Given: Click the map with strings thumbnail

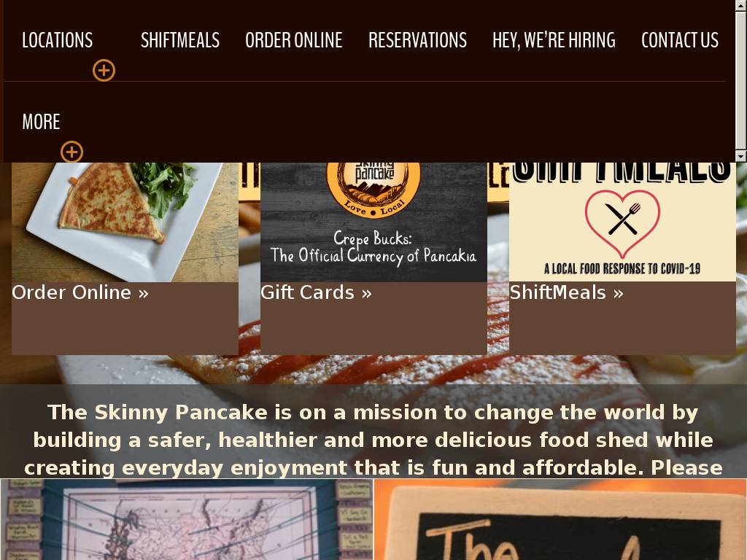Looking at the screenshot, I should [186, 519].
